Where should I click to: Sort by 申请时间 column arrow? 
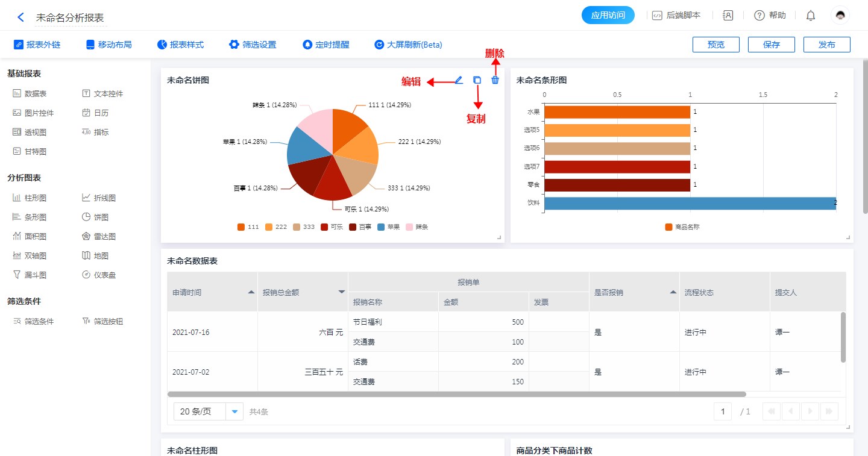(x=251, y=292)
